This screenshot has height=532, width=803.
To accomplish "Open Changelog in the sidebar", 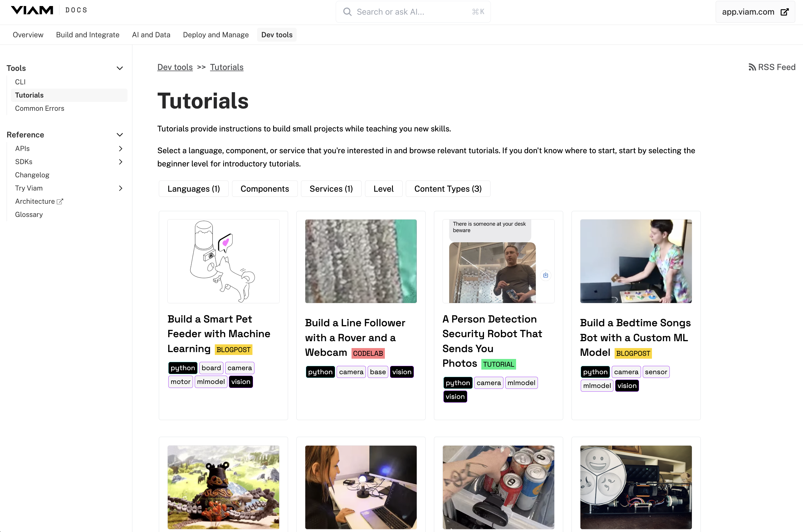I will (x=32, y=175).
